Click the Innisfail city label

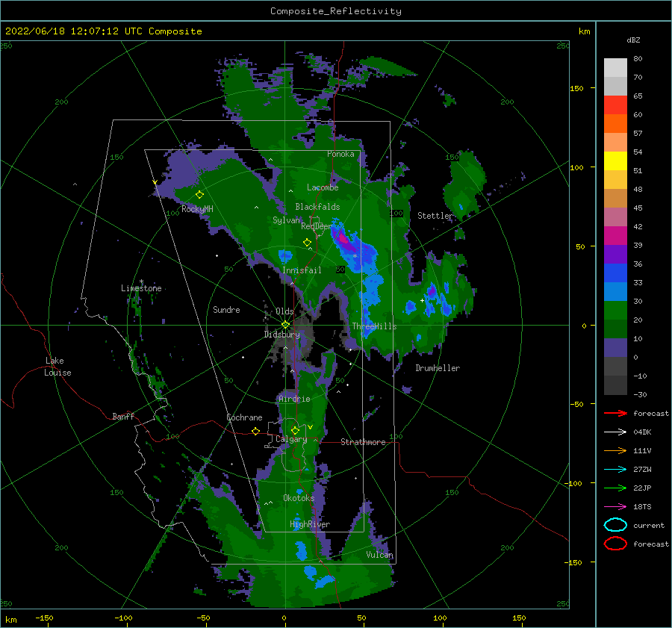coord(302,270)
